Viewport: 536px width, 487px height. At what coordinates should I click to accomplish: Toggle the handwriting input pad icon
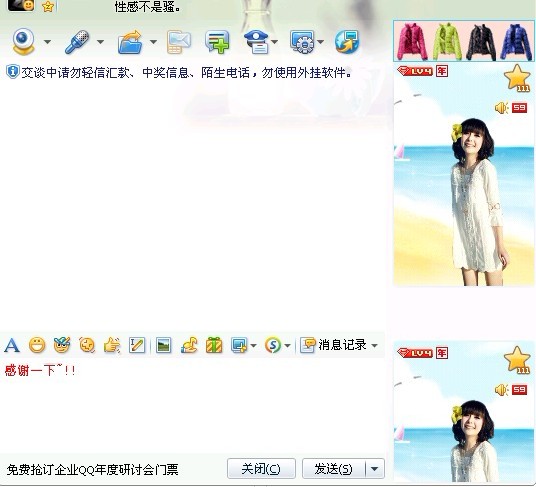pyautogui.click(x=137, y=345)
